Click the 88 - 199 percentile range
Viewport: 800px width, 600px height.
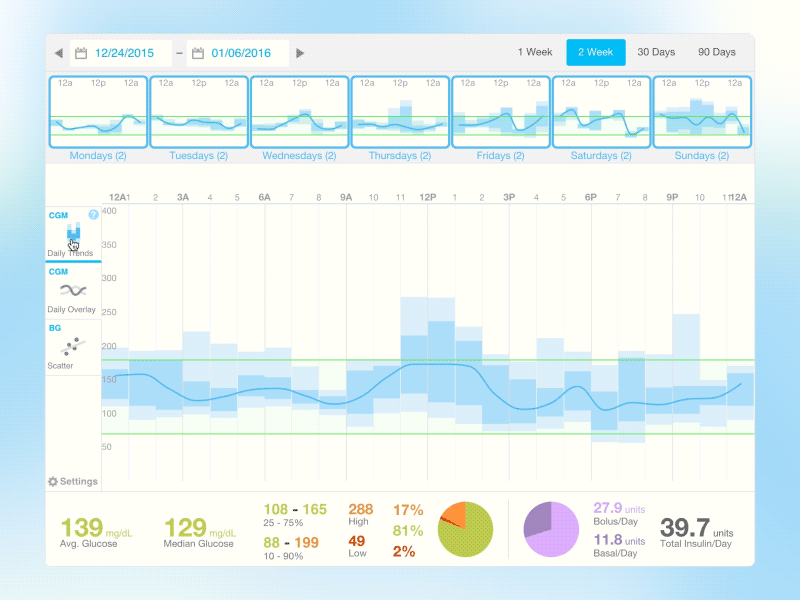click(x=291, y=542)
